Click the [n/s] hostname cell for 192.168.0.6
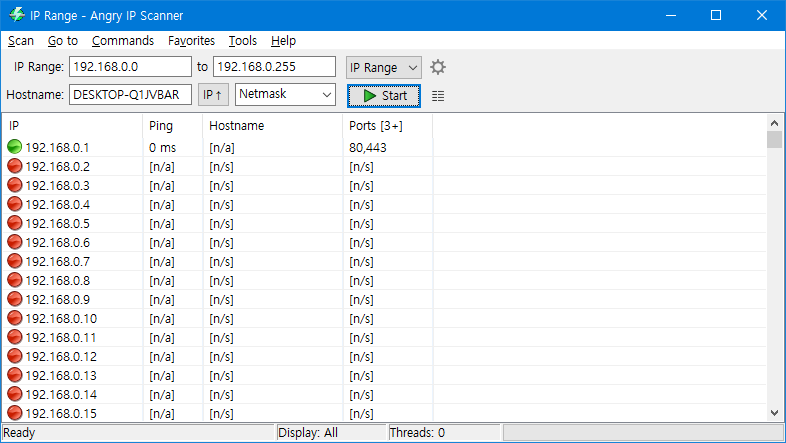Viewport: 786px width, 443px height. point(222,243)
